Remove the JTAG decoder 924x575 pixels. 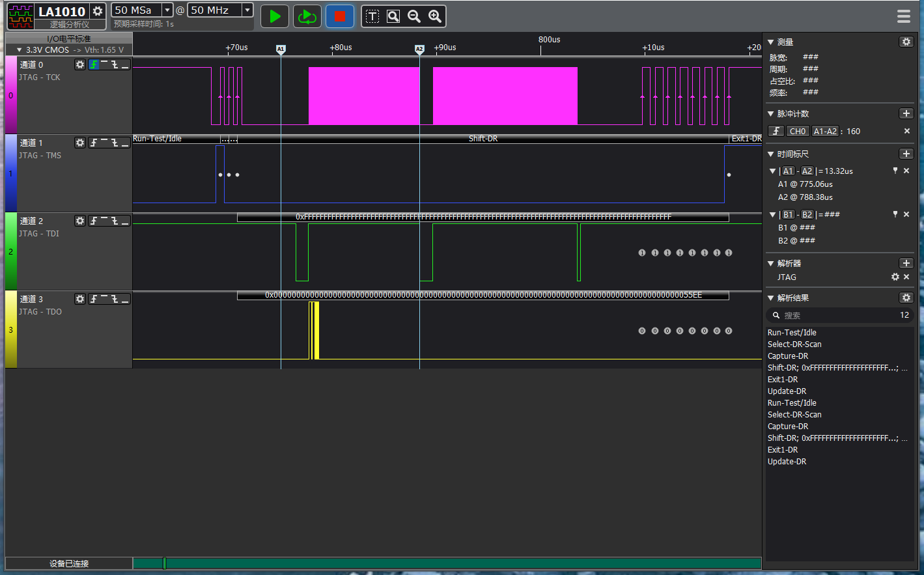click(x=906, y=277)
